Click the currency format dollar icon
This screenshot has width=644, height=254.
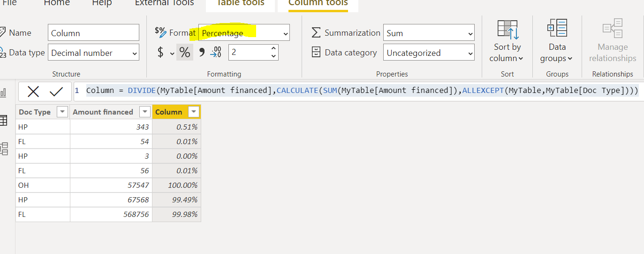[x=160, y=53]
